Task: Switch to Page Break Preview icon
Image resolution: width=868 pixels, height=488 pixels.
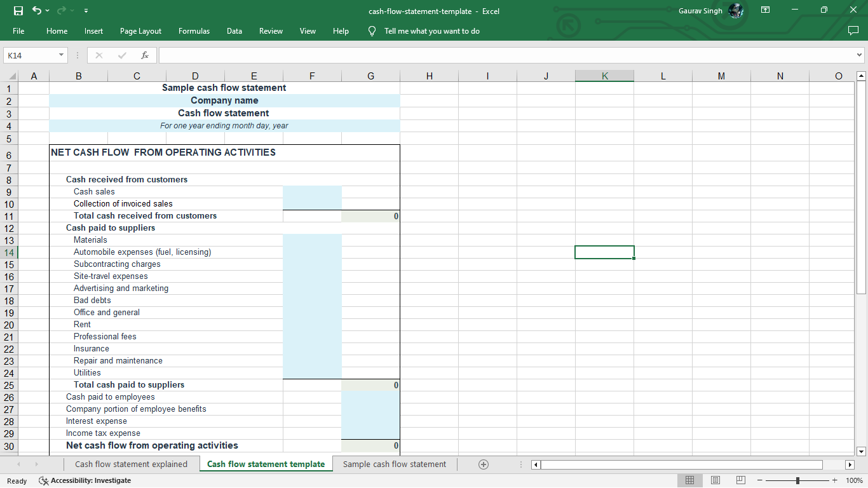Action: click(740, 480)
